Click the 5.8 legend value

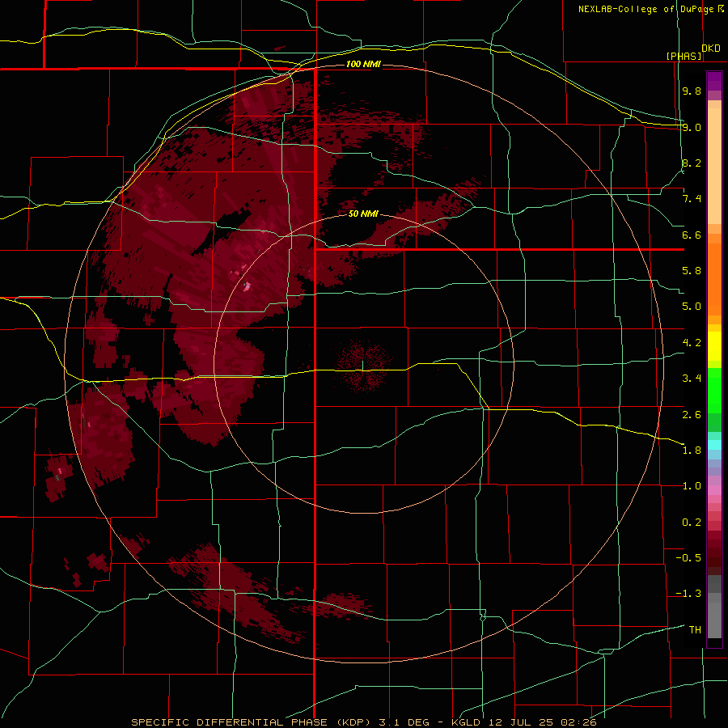click(x=692, y=271)
